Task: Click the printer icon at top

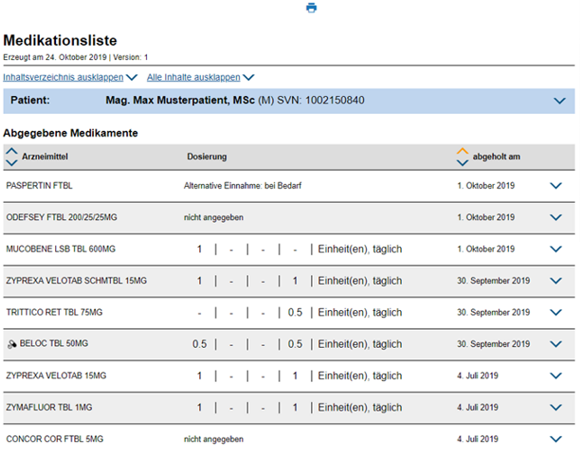Action: (x=311, y=8)
